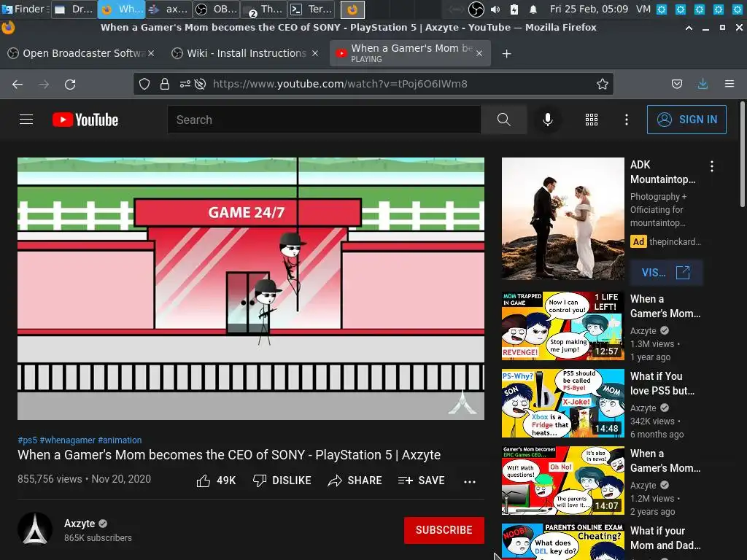Bookmark this page with the star
The height and width of the screenshot is (560, 747).
(x=602, y=85)
